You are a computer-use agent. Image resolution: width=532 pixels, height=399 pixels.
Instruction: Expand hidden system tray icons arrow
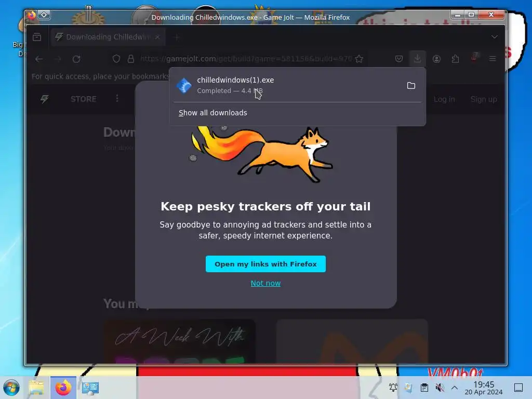click(454, 388)
